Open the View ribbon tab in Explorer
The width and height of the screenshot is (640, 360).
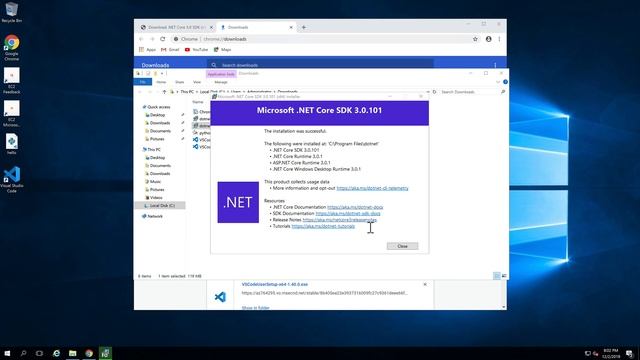pos(197,82)
